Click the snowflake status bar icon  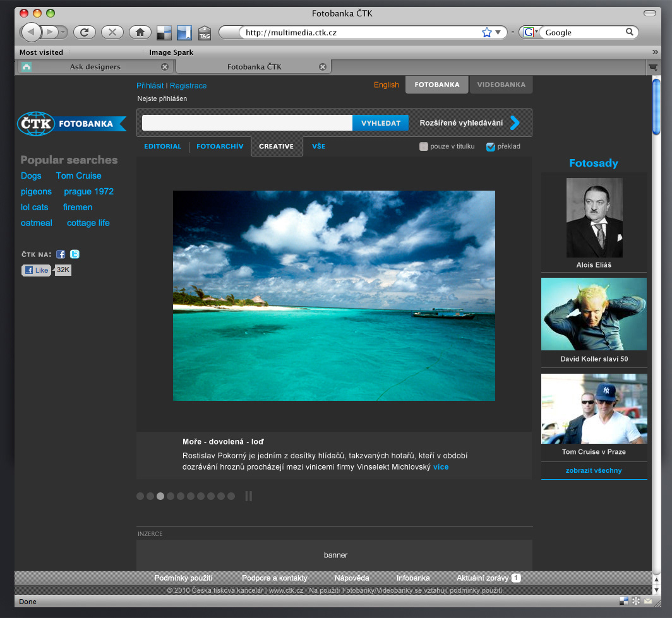(636, 602)
